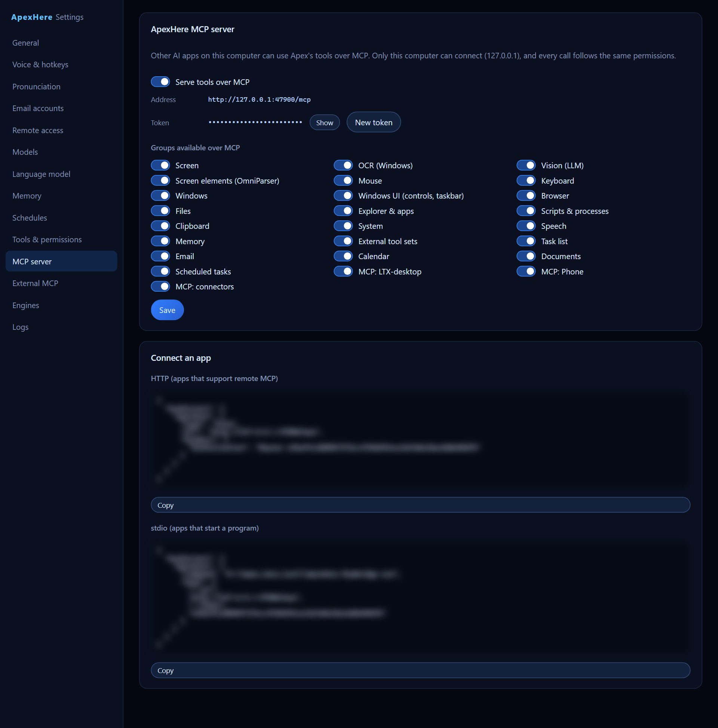Image resolution: width=718 pixels, height=728 pixels.
Task: Toggle the Browser group switch
Action: point(526,196)
